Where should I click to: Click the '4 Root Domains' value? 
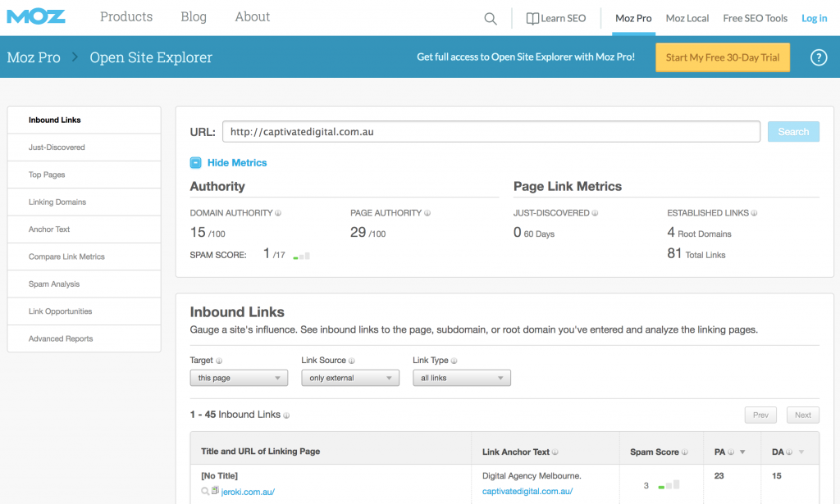pyautogui.click(x=699, y=233)
